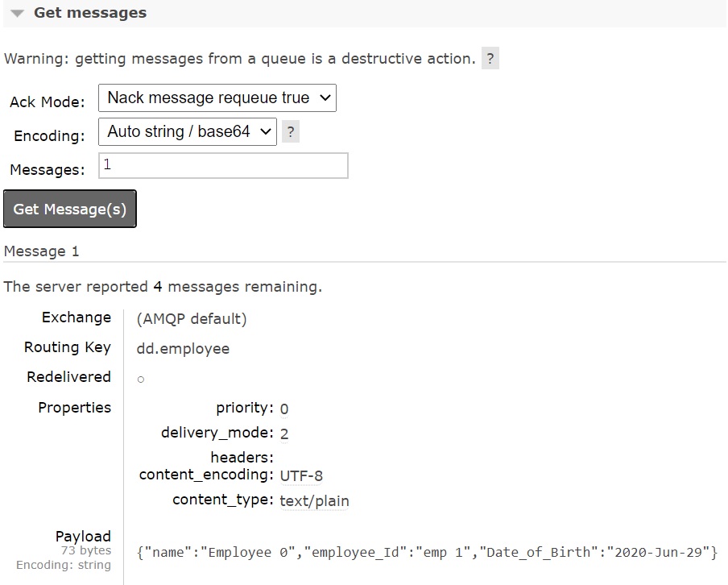
Task: Collapse the Get messages section triangle
Action: point(17,14)
